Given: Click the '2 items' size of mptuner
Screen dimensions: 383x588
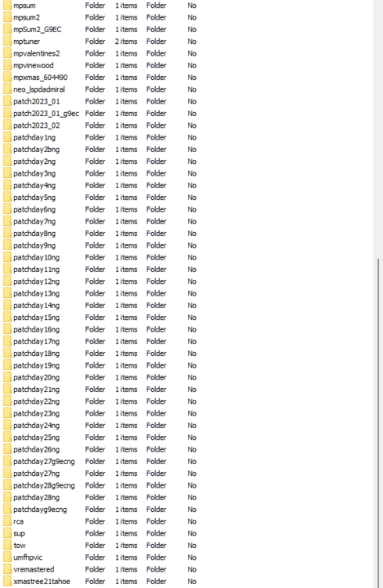Looking at the screenshot, I should 126,42.
